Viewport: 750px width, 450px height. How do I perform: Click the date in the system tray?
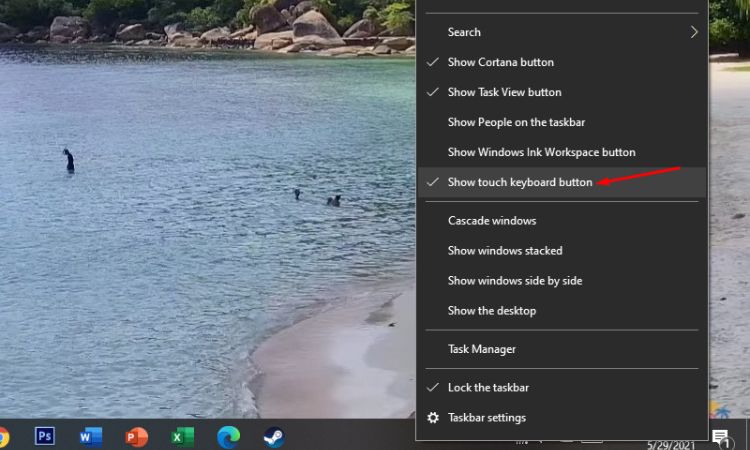pos(671,444)
